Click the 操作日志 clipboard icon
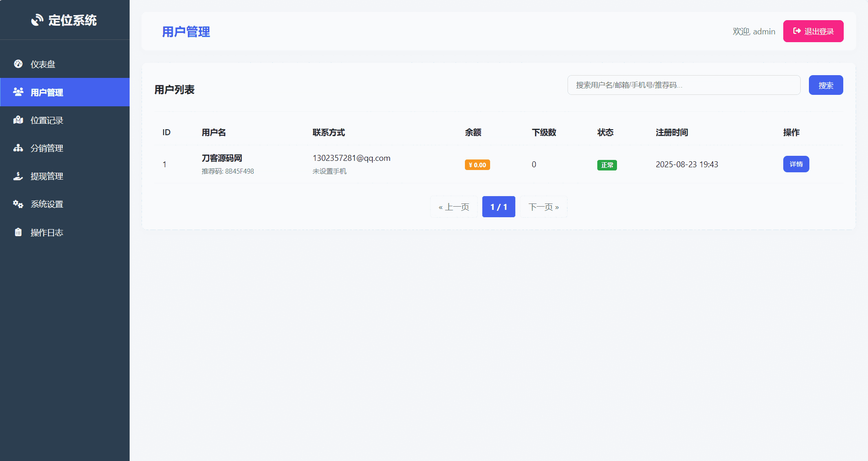 (18, 232)
